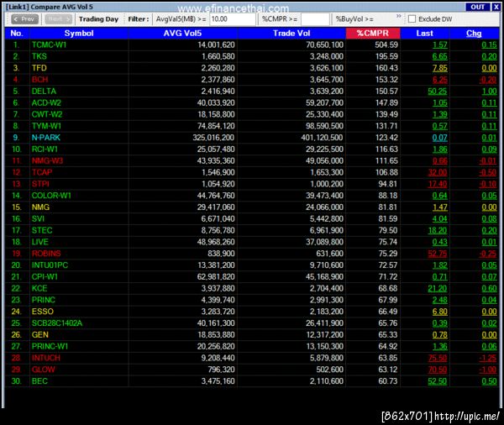Sort by the AVG Vol5 column header
This screenshot has width=504, height=425.
tap(182, 34)
